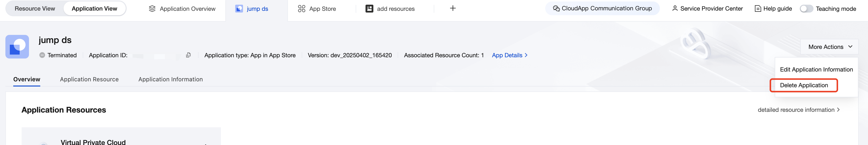The height and width of the screenshot is (145, 868).
Task: Enable Teaching mode toggle
Action: [806, 9]
